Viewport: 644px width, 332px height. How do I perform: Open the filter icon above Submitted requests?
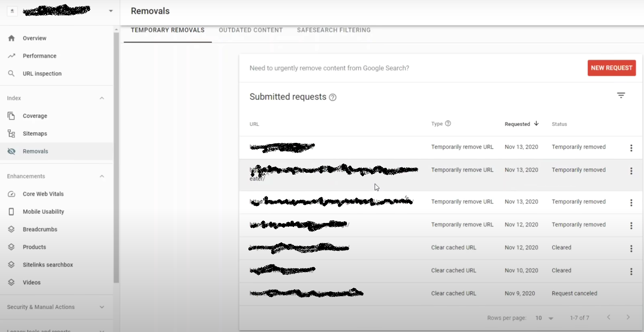click(621, 95)
